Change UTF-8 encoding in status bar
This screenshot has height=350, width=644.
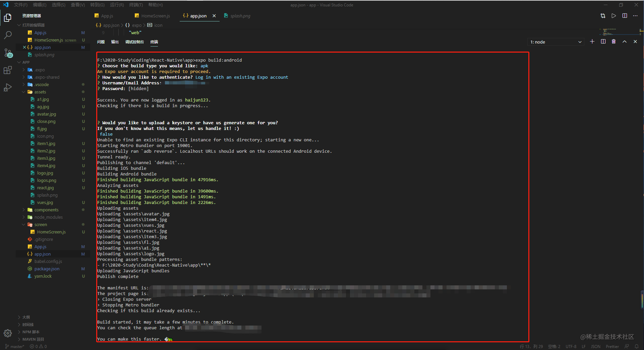pos(571,347)
